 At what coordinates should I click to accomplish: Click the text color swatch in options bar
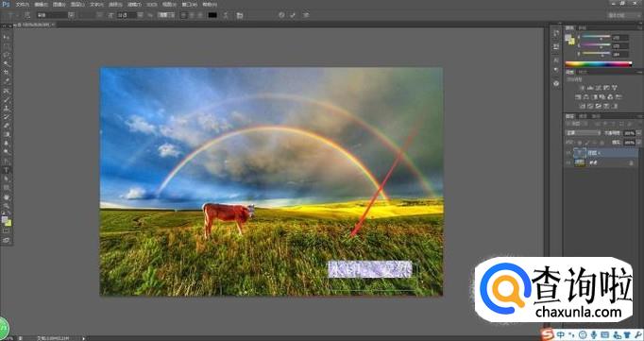212,15
